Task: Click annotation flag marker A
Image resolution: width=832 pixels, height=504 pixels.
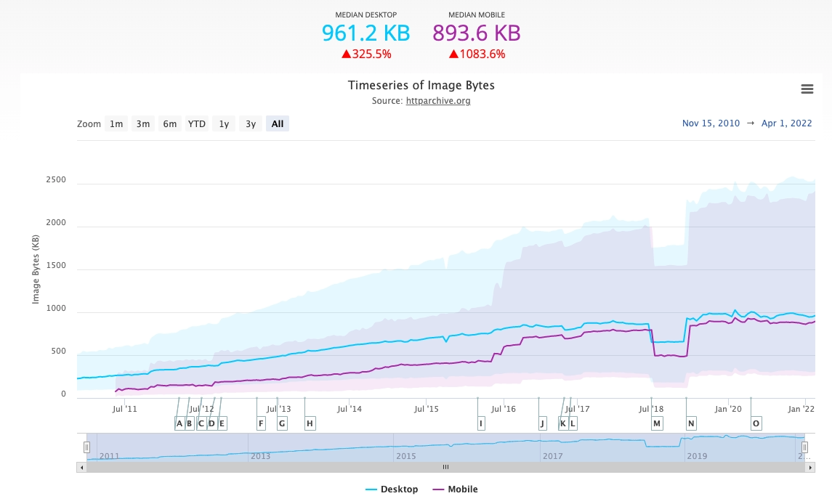Action: (179, 423)
